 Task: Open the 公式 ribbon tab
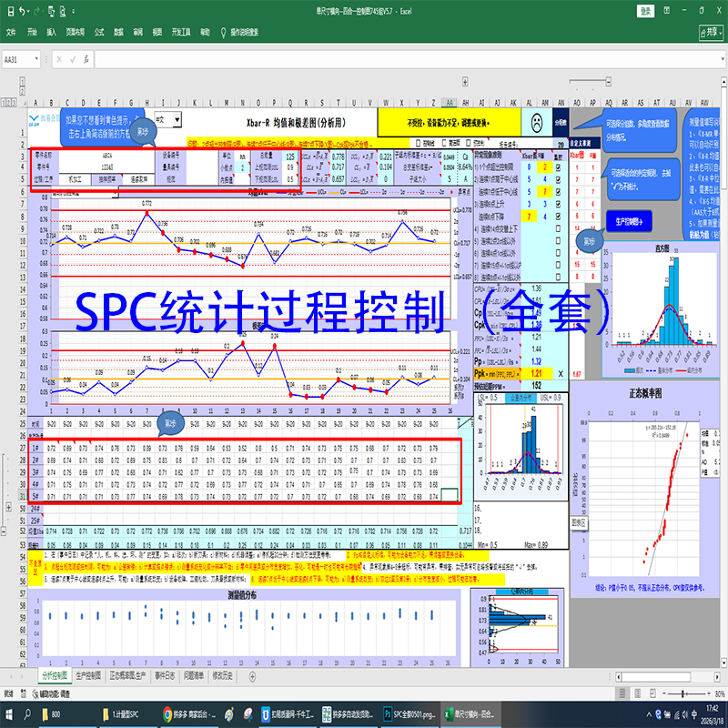pos(99,32)
